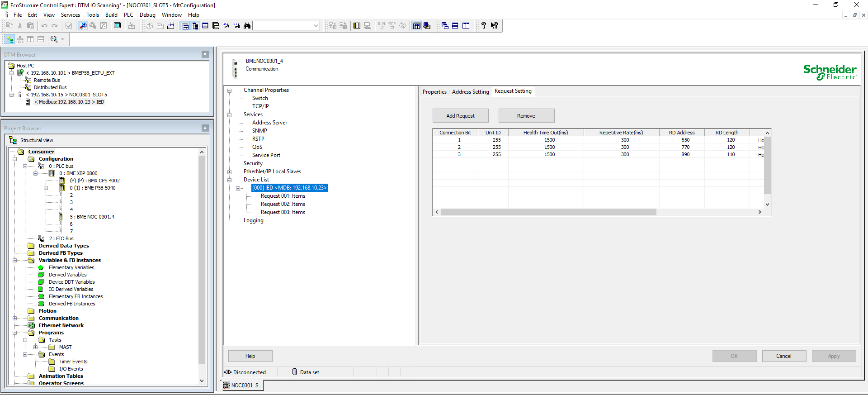Open the PLC menu
Screen dimensions: 868x395
[x=128, y=15]
